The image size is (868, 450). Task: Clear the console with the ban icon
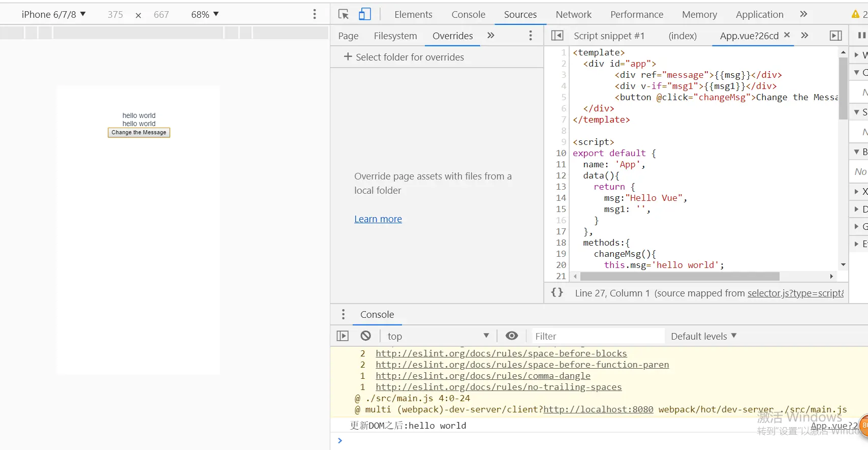click(365, 336)
